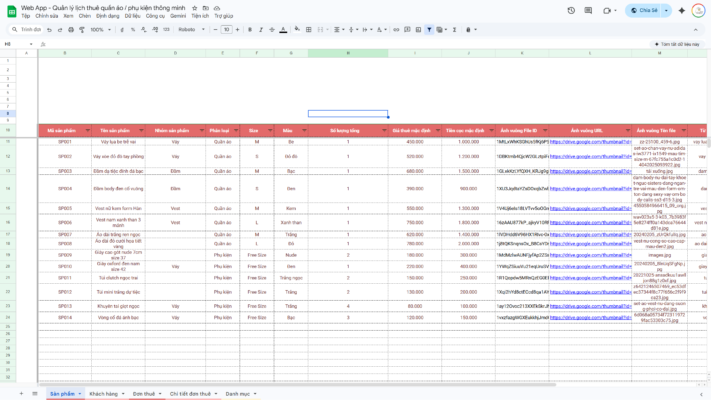Open the Khách hàng tab dropdown arrow
The width and height of the screenshot is (711, 400).
click(122, 394)
